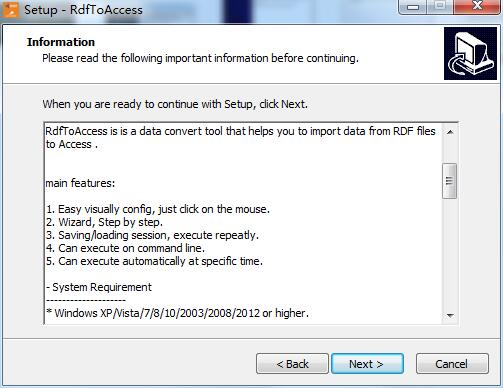Viewport: 503px width, 388px height.
Task: Minimize the Setup window
Action: (413, 7)
